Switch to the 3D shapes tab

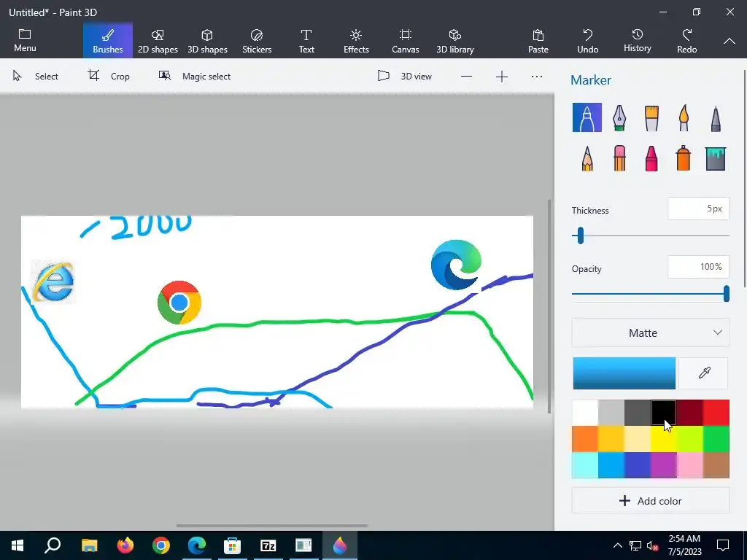[x=207, y=41]
